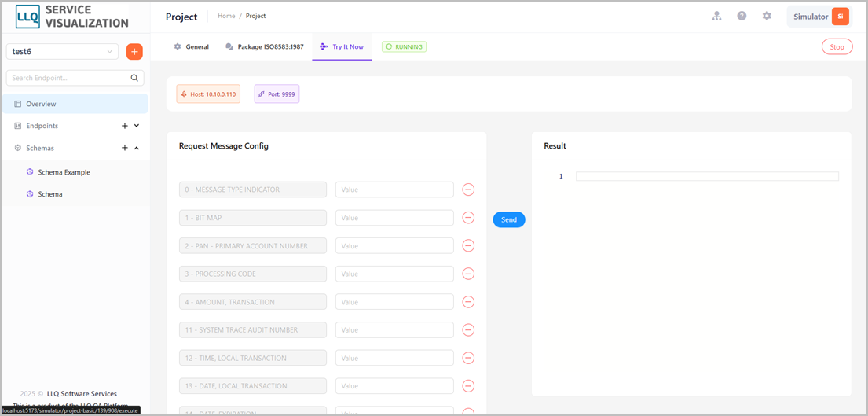Click the Send button
Image resolution: width=868 pixels, height=416 pixels.
509,220
